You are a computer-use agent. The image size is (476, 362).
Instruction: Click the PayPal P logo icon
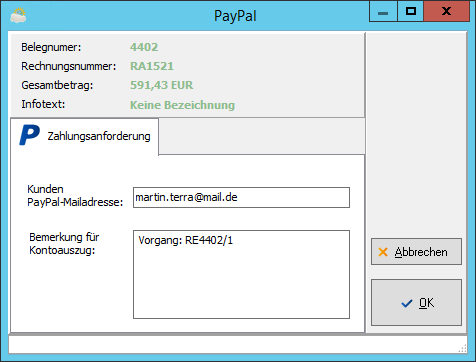29,135
